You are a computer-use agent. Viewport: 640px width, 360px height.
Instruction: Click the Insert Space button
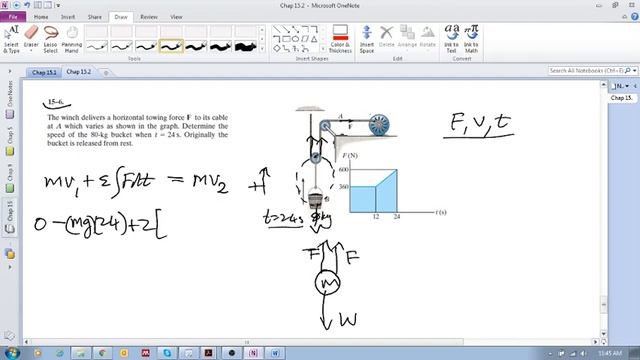click(367, 39)
